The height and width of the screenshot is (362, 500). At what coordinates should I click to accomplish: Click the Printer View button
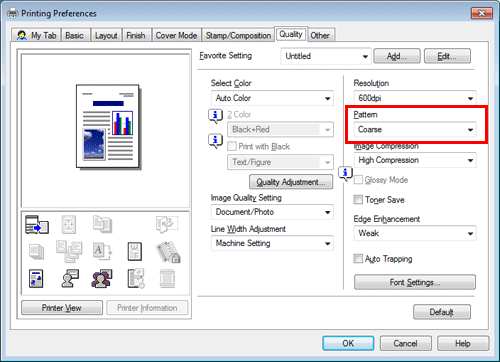pos(62,308)
